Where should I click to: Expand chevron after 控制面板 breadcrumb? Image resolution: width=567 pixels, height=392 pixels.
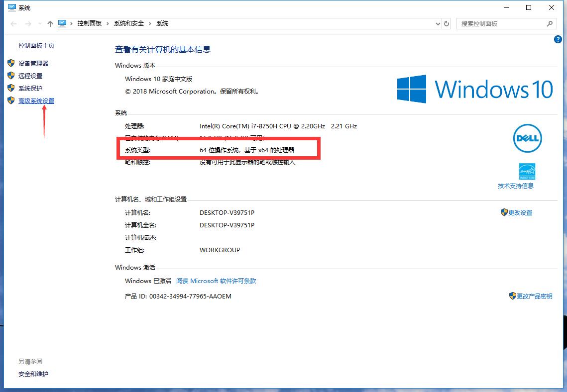click(108, 23)
